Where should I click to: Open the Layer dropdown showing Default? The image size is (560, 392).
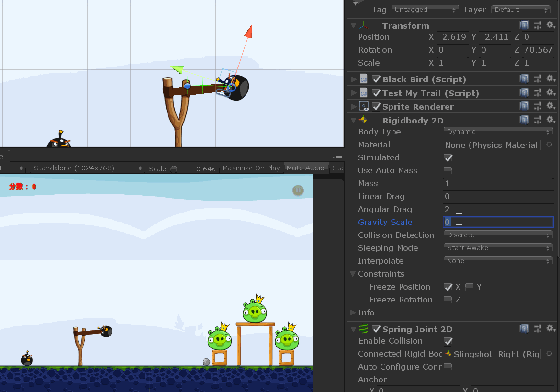point(521,10)
